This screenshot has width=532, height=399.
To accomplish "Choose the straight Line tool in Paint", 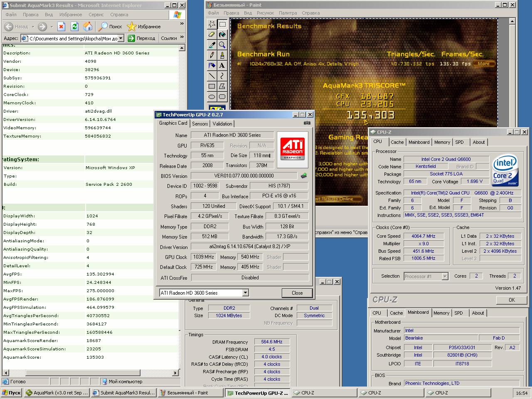I will pos(212,76).
